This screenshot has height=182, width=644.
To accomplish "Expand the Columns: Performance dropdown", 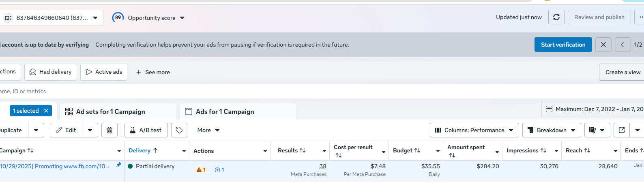I will [x=474, y=130].
